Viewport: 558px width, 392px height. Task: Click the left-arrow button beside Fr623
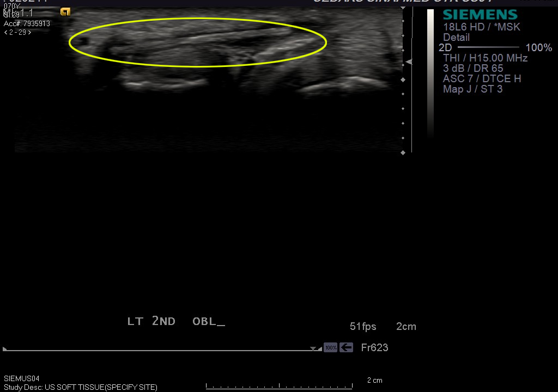click(x=346, y=347)
